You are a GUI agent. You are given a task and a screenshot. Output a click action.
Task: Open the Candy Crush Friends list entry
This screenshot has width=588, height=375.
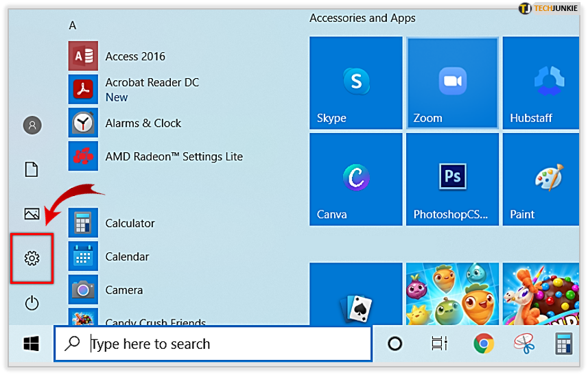click(137, 317)
